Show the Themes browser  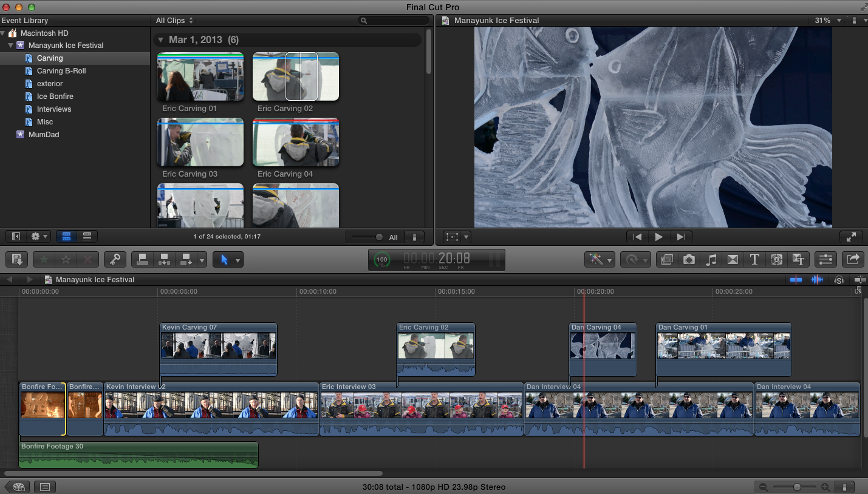tap(798, 260)
